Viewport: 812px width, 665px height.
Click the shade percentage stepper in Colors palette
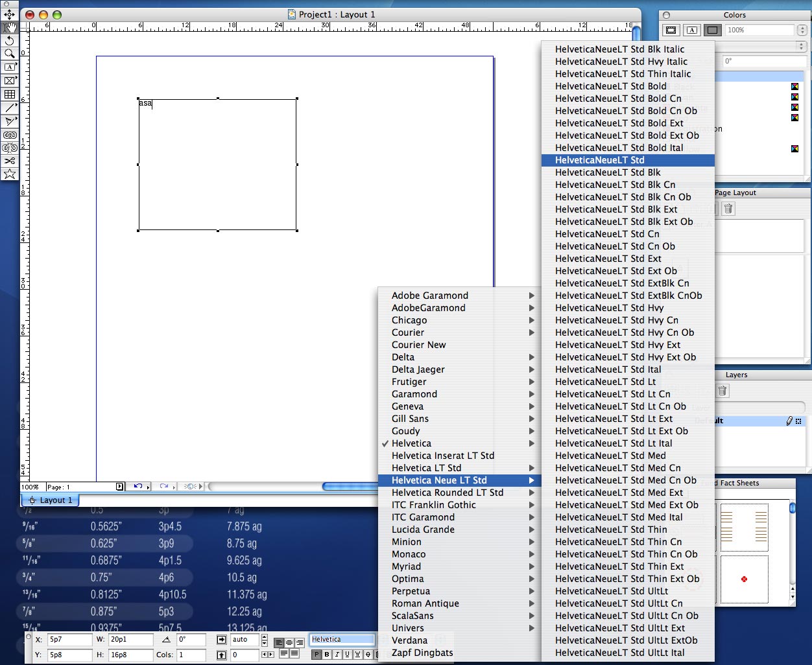coord(802,30)
